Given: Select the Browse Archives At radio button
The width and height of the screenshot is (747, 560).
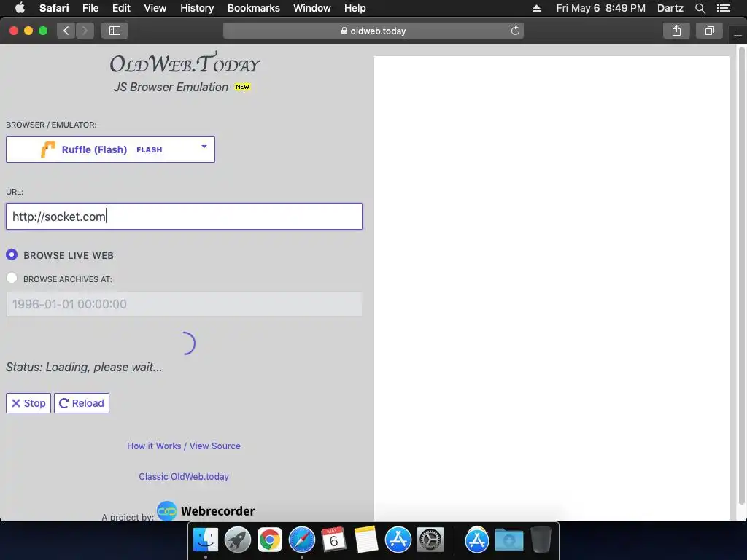Looking at the screenshot, I should [x=12, y=278].
